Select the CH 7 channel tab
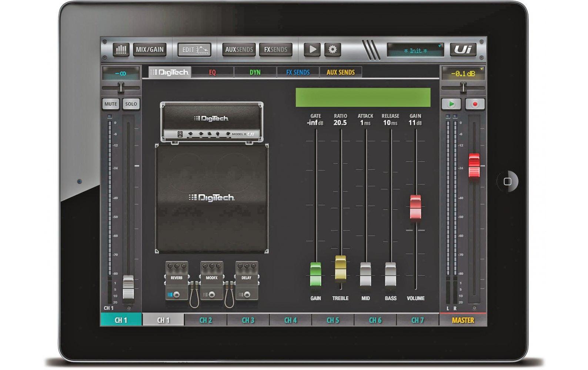This screenshot has height=370, width=588. click(x=418, y=320)
